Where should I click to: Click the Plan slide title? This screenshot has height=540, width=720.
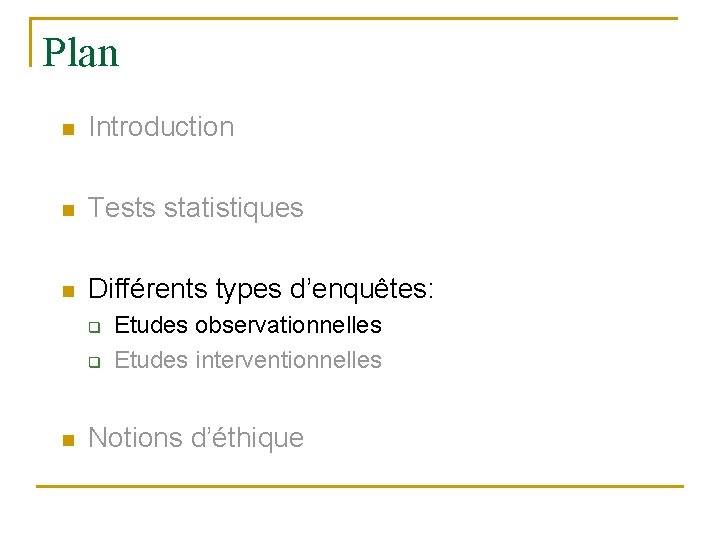click(x=81, y=53)
